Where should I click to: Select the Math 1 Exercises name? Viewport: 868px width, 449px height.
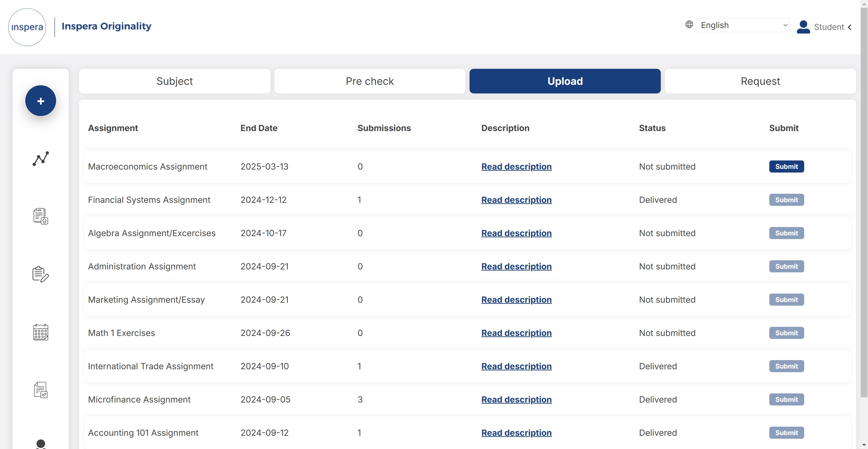click(121, 333)
